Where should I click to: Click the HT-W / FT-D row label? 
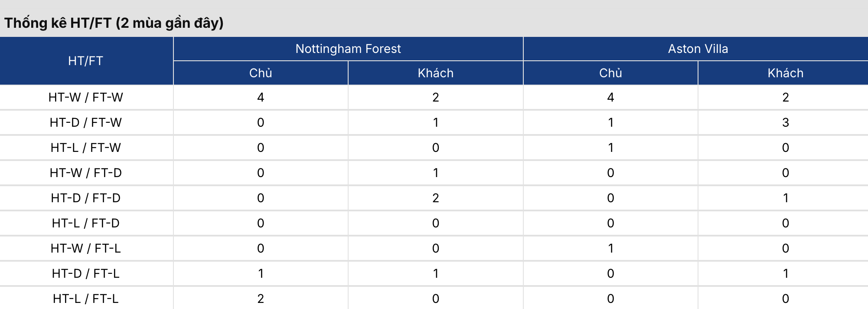[x=86, y=173]
